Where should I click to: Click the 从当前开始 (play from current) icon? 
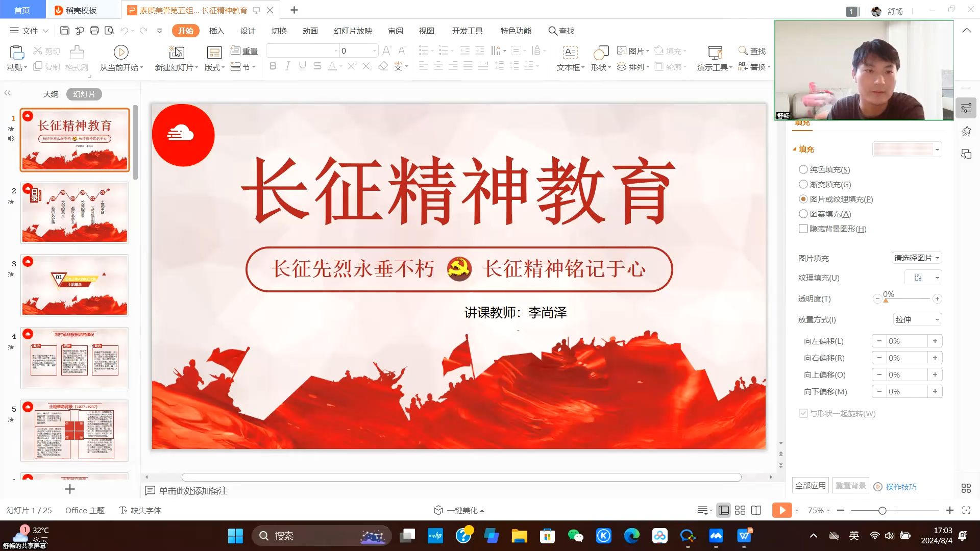tap(120, 52)
